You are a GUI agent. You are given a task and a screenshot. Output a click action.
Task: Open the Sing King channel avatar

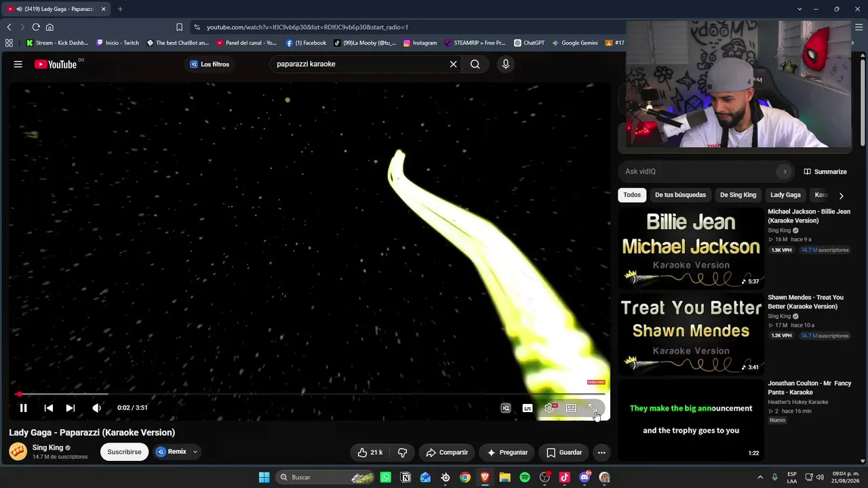point(18,451)
